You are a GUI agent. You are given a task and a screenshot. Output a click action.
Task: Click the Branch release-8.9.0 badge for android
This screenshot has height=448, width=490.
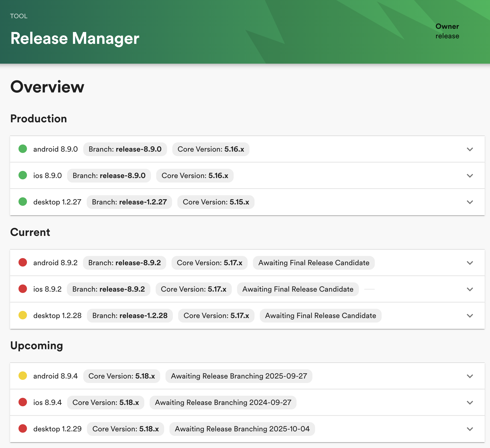(x=125, y=149)
